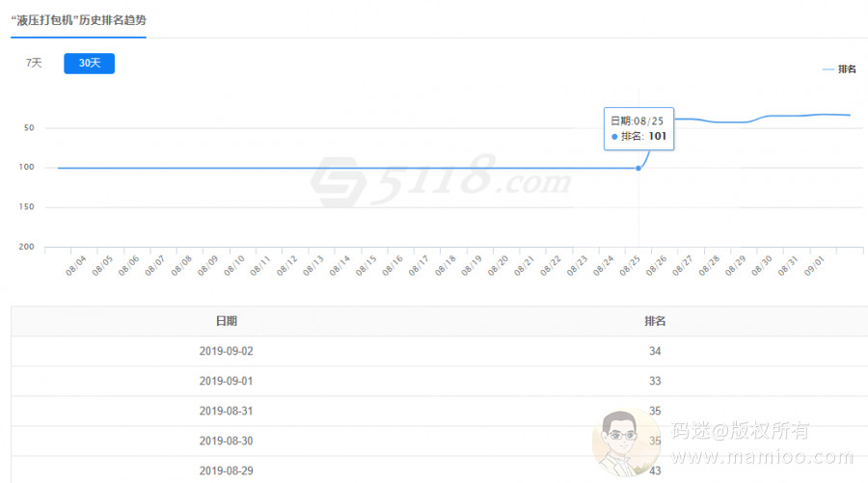Screen dimensions: 868x483
Task: Click the 日期 column header
Action: [227, 321]
